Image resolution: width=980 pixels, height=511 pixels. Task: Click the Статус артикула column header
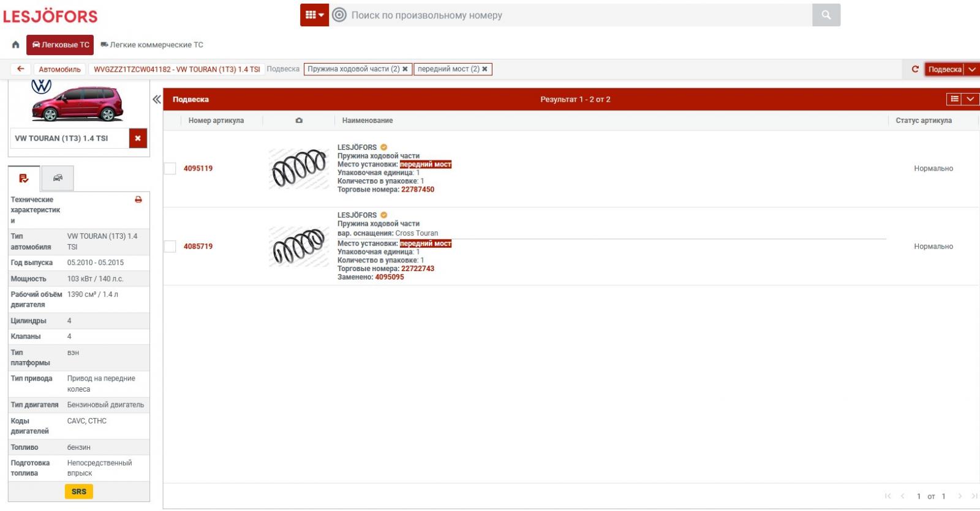point(924,121)
